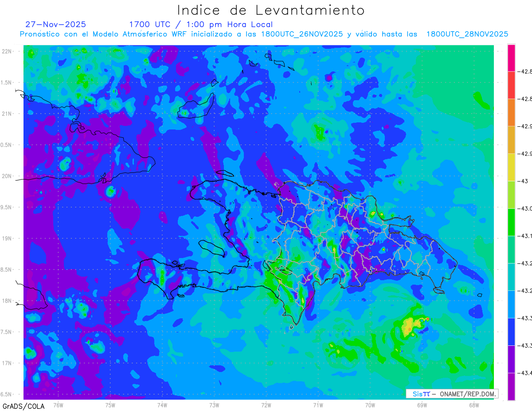
Task: Click the '7.5N' latitude label
Action: coord(6,332)
